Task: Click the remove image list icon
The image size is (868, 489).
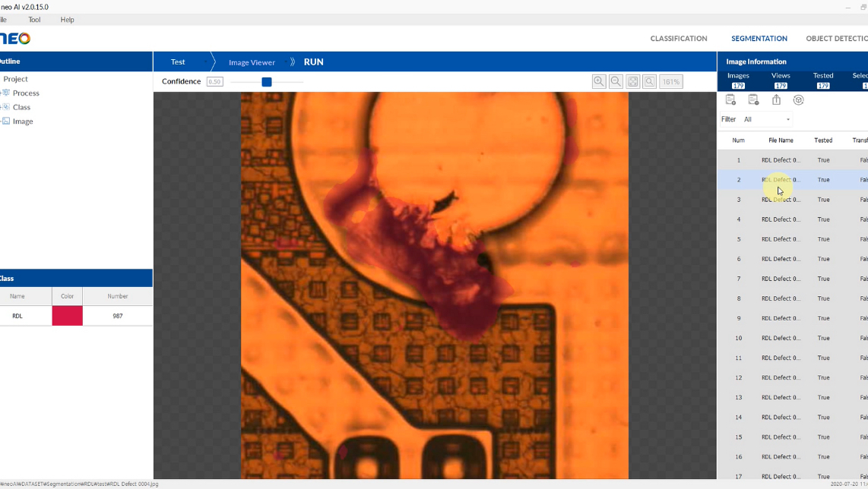Action: click(x=753, y=100)
